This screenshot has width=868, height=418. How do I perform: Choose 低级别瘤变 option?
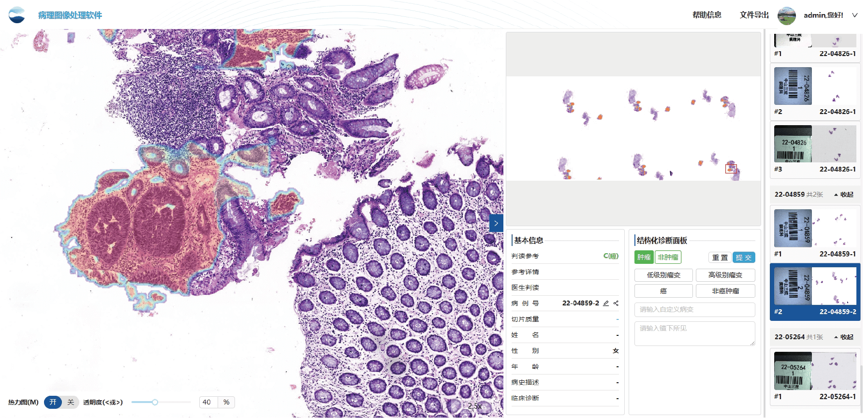tap(663, 275)
